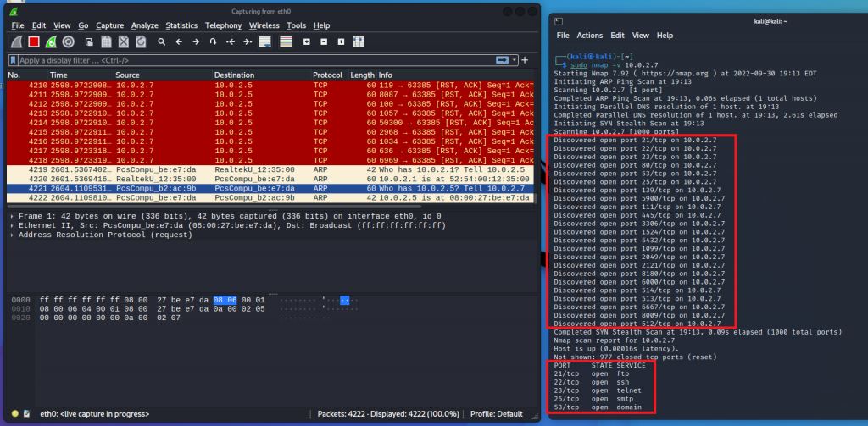Sort packet list by Time column
The image size is (868, 426).
[81, 75]
